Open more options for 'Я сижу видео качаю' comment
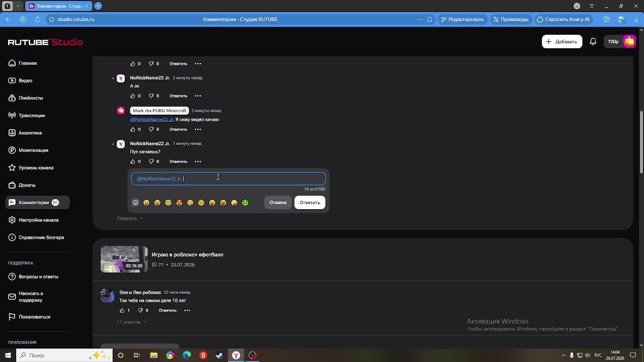Viewport: 644px width, 362px height. (198, 129)
